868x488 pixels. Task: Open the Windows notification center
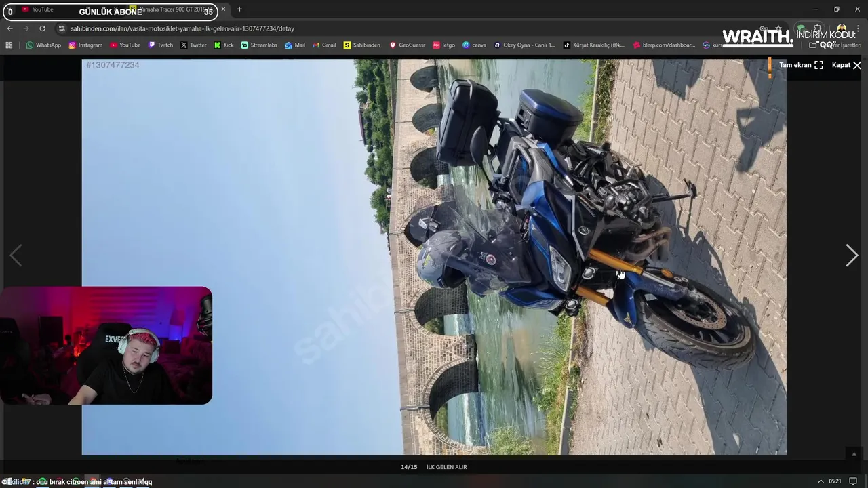coord(853,481)
